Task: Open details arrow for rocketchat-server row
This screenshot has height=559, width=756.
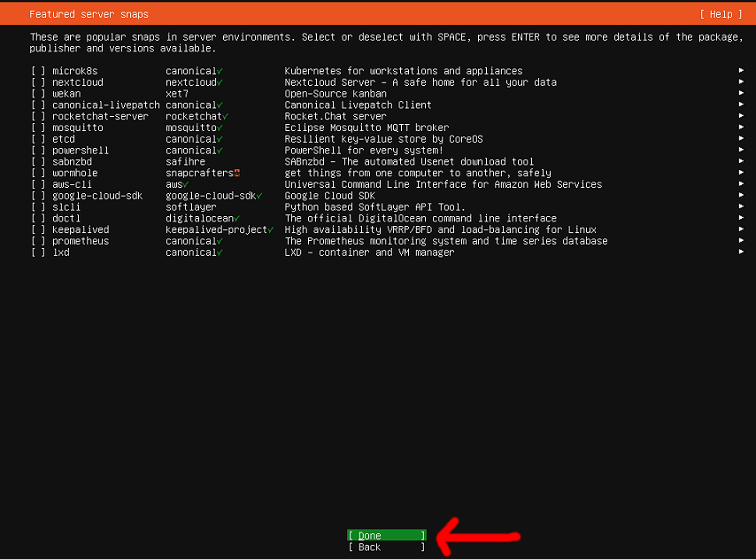Action: click(x=741, y=116)
